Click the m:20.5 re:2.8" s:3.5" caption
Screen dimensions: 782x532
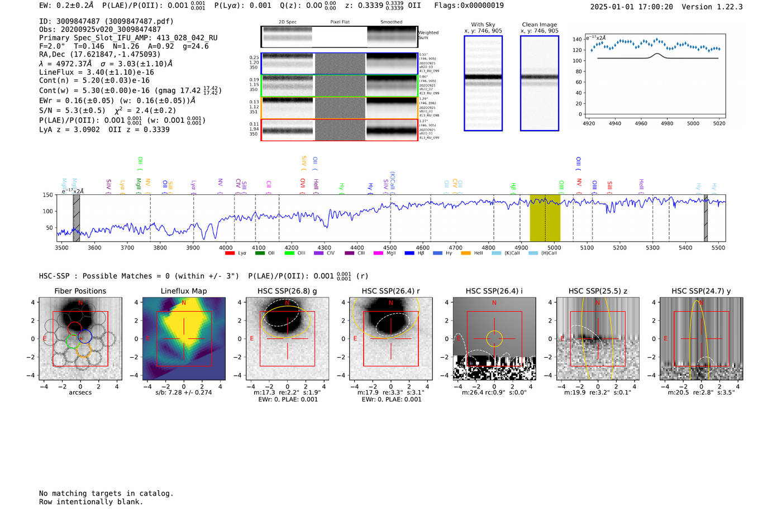[x=701, y=392]
